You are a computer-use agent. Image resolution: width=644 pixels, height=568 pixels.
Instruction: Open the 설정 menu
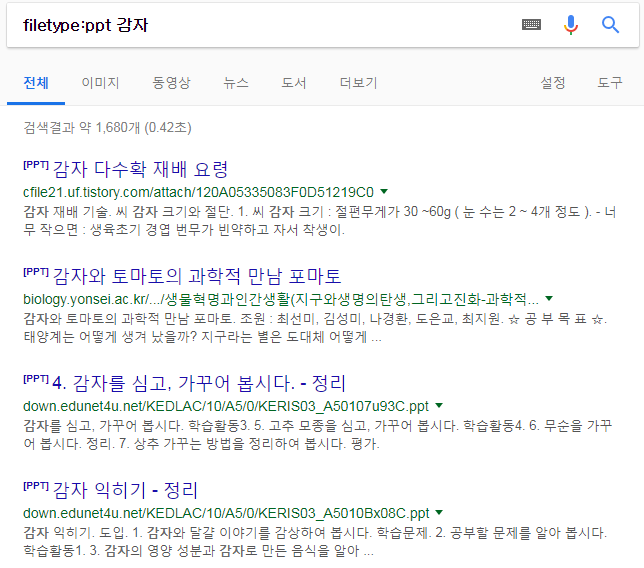(553, 83)
